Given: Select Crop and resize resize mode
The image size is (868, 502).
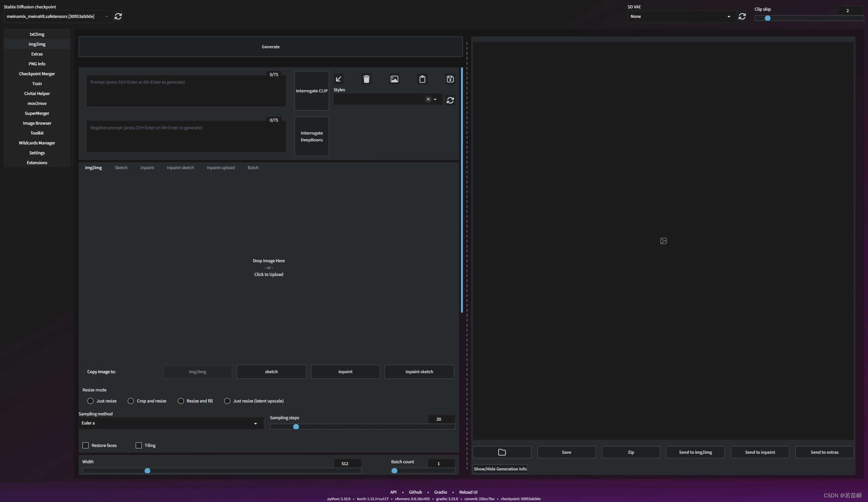Looking at the screenshot, I should point(130,401).
